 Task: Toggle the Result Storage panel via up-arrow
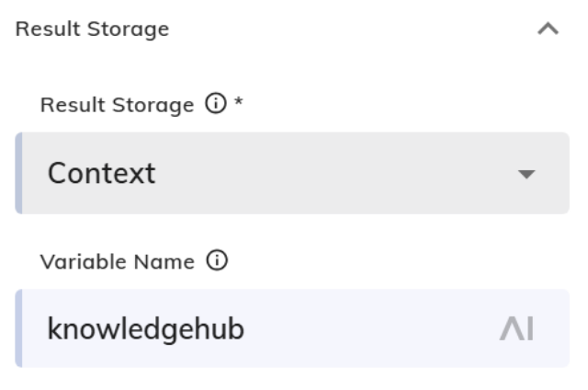(547, 29)
